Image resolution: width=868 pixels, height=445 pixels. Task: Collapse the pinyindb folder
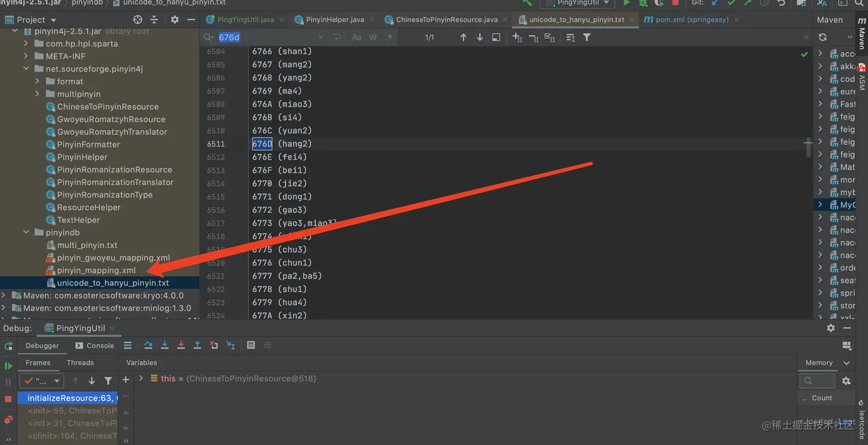tap(26, 233)
